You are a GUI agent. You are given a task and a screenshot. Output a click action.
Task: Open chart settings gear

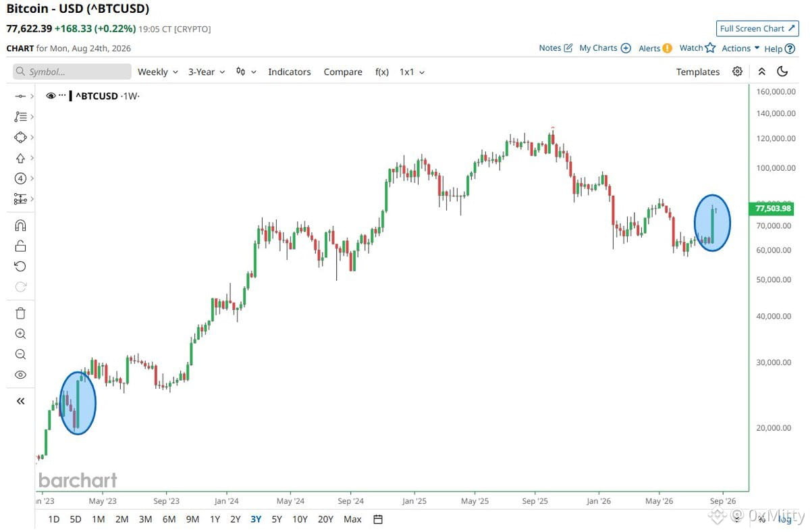(x=737, y=72)
